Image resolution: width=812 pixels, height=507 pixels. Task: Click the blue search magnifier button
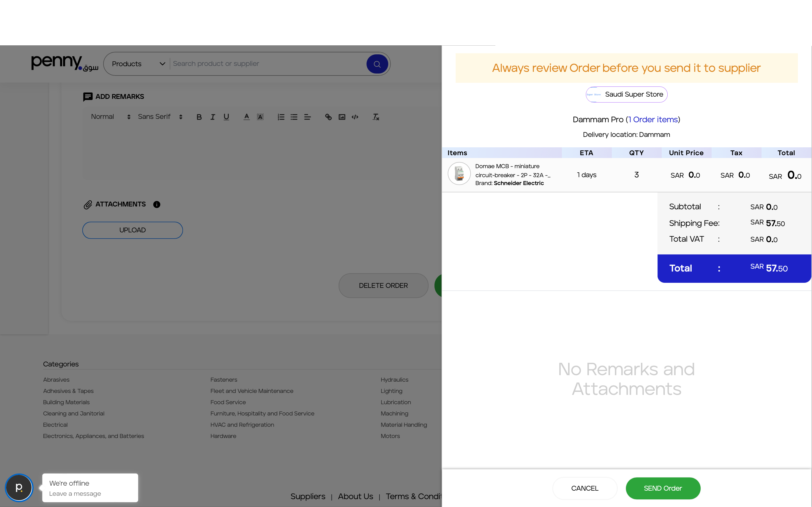(x=377, y=64)
